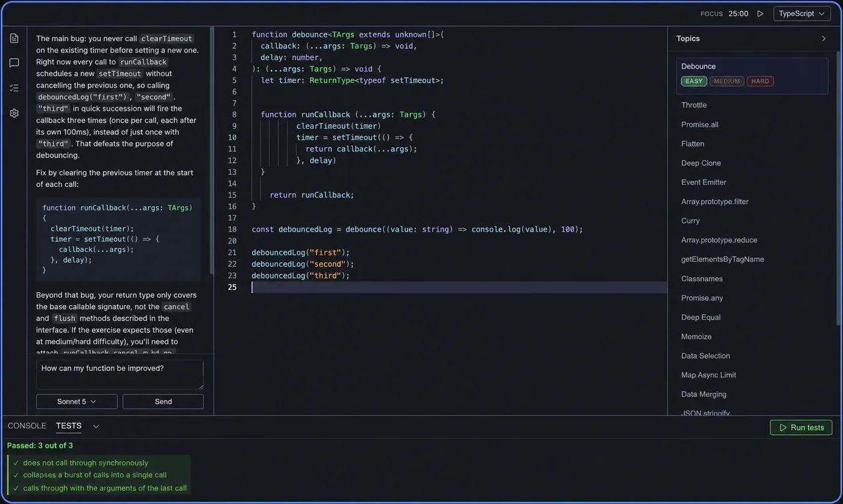Select the Event Emitter topic
The image size is (843, 504).
coord(704,182)
